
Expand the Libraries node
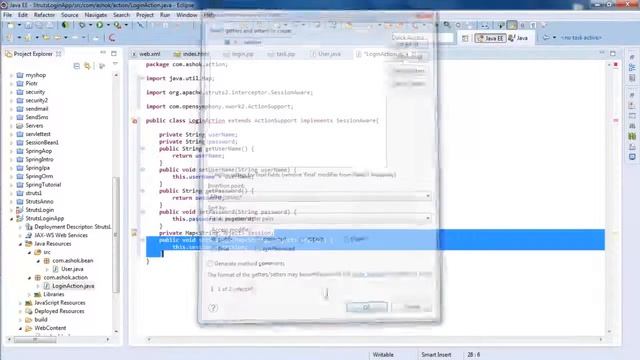(x=29, y=295)
